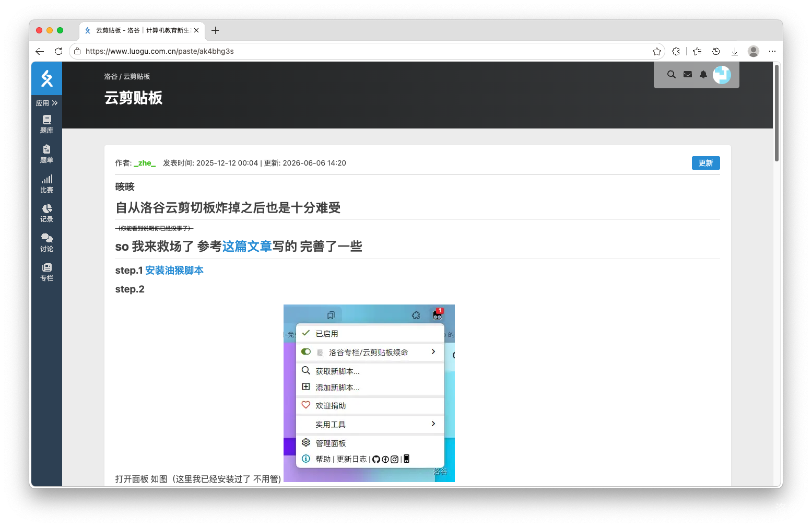Open the 题库 problem set page

coord(47,124)
